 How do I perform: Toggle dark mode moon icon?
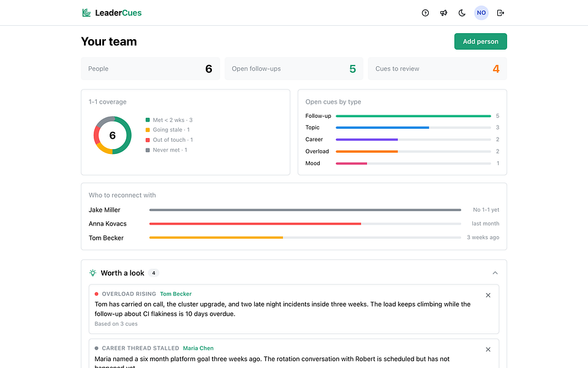tap(462, 13)
